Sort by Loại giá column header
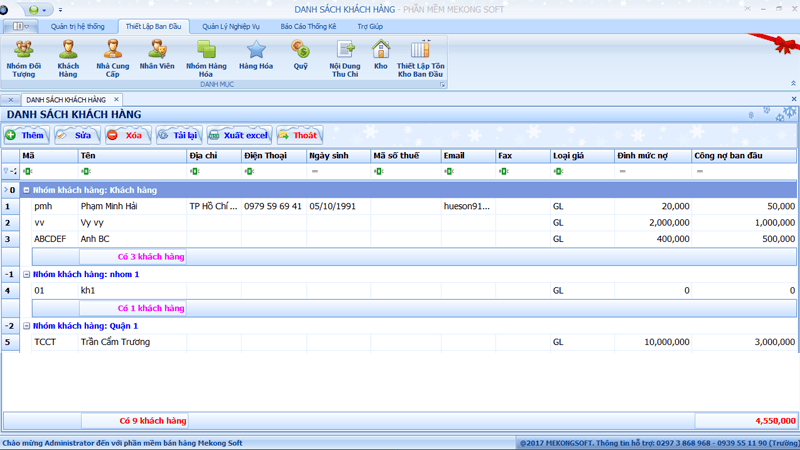 click(x=583, y=156)
